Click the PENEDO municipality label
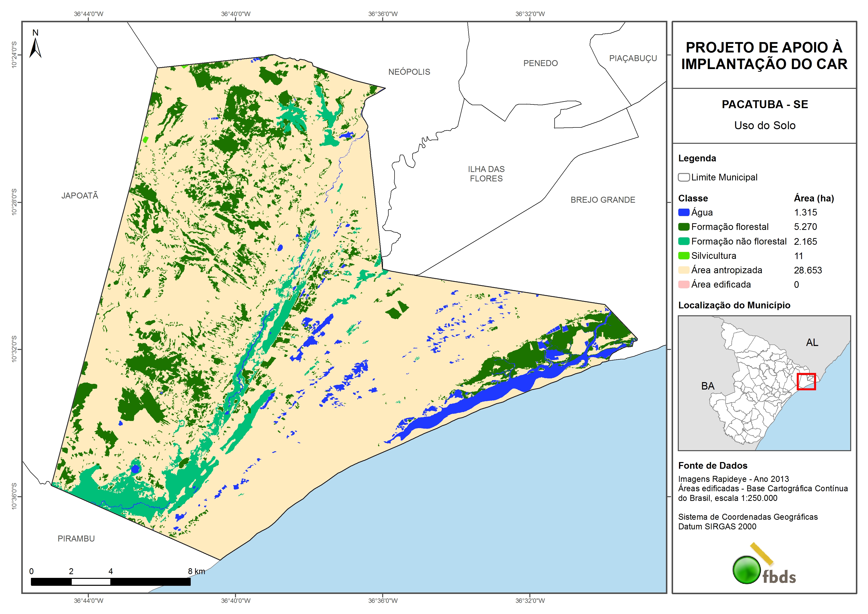Image resolution: width=868 pixels, height=614 pixels. [540, 63]
